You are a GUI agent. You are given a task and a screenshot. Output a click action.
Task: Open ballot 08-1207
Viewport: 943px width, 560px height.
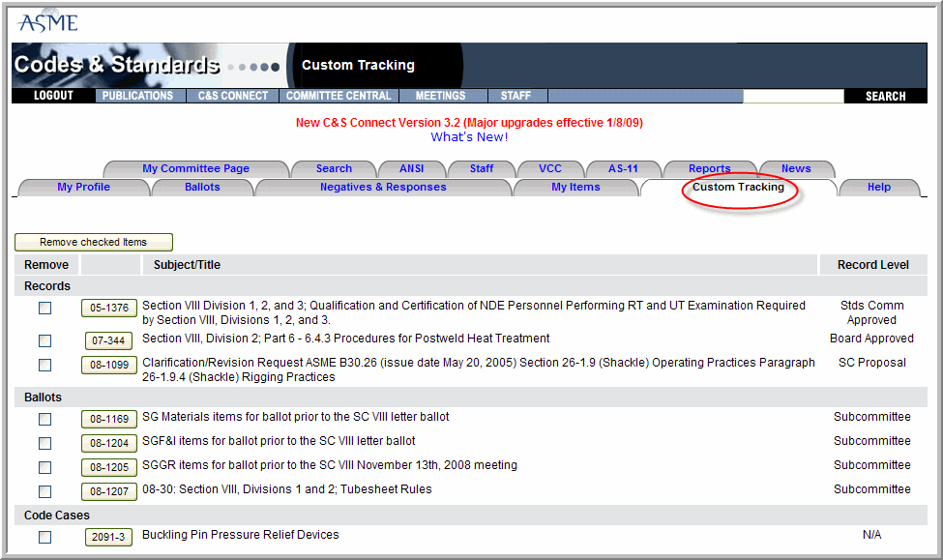coord(109,491)
